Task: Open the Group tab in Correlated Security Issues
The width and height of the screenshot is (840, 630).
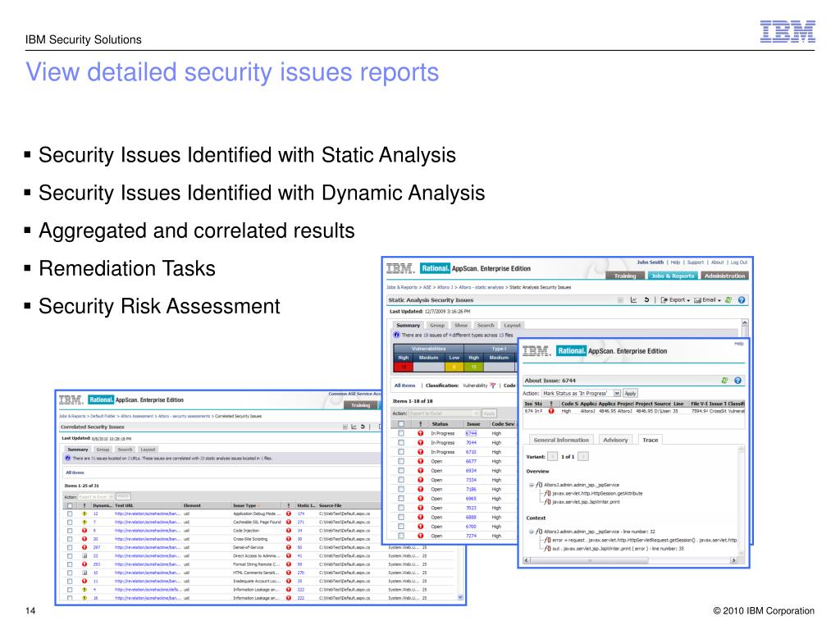Action: click(x=103, y=450)
